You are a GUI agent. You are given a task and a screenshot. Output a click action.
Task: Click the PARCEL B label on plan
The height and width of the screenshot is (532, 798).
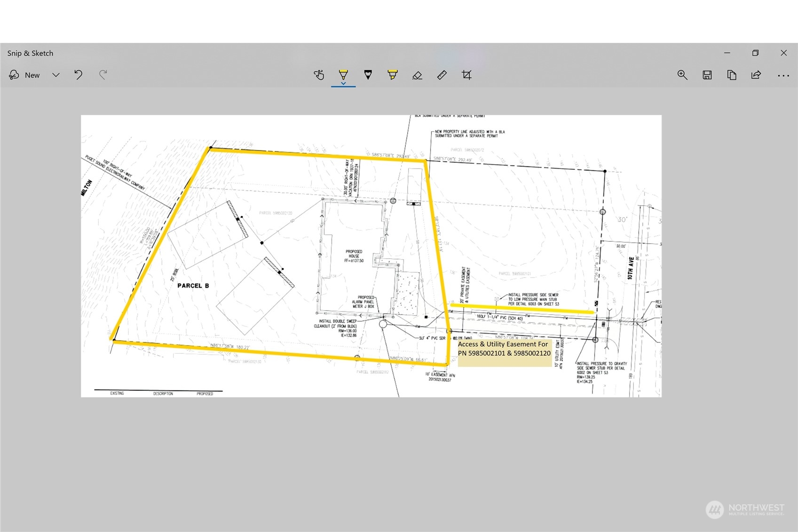click(193, 286)
